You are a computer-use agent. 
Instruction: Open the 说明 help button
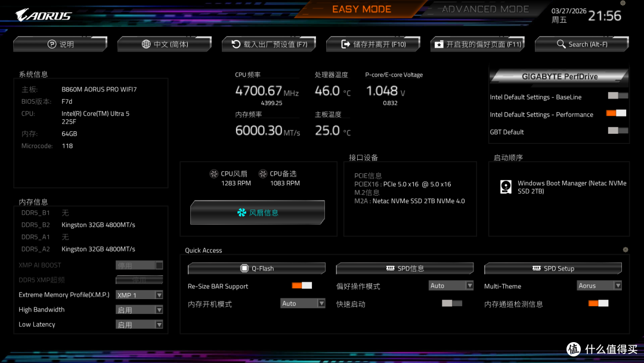pyautogui.click(x=60, y=44)
